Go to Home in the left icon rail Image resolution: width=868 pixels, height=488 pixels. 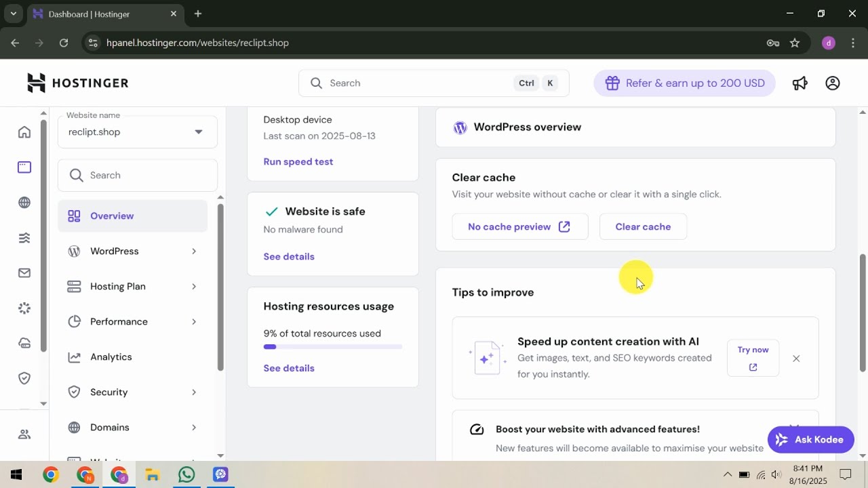(24, 132)
